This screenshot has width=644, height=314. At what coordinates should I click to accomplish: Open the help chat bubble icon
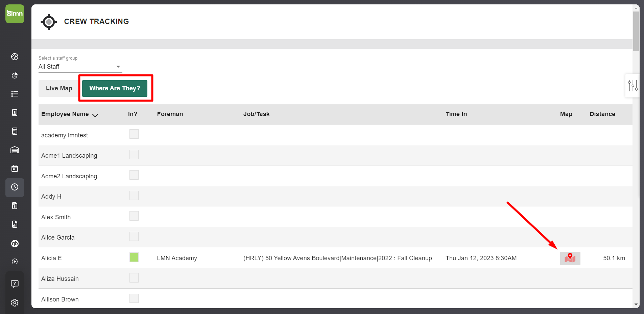click(x=15, y=284)
